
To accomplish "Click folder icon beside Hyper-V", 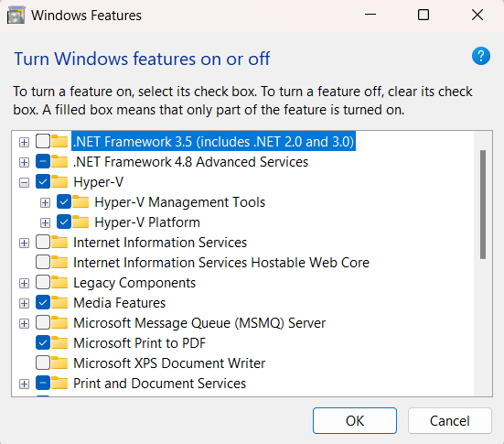I will click(59, 181).
